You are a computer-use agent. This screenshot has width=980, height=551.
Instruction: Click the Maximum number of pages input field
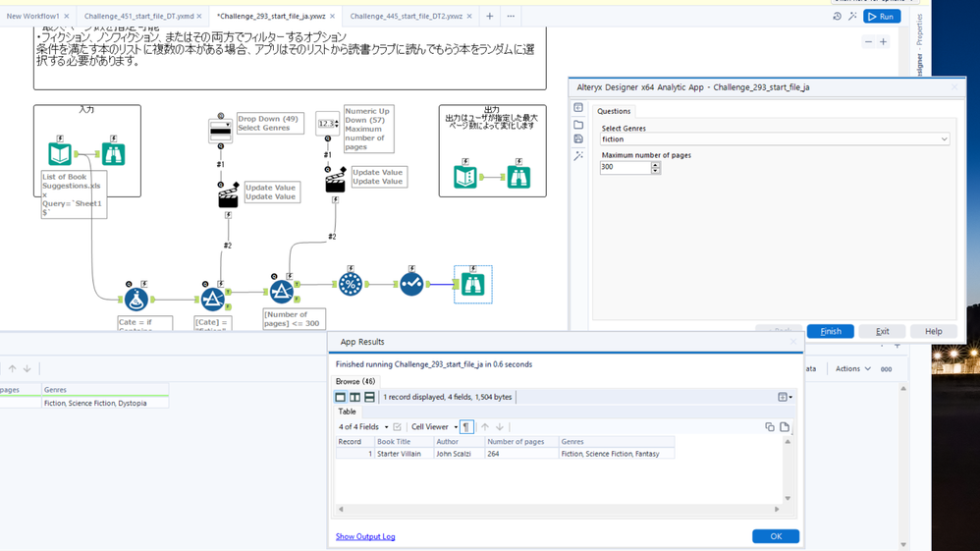click(625, 167)
